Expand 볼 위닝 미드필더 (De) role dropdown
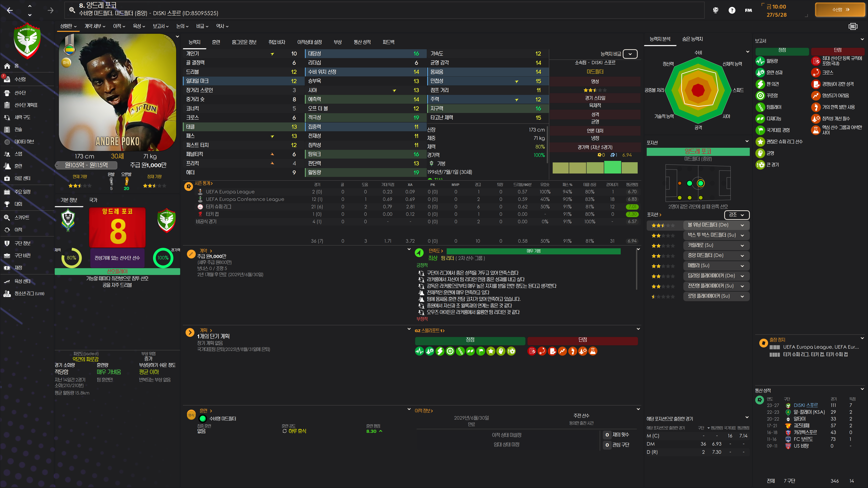868x488 pixels. point(742,225)
